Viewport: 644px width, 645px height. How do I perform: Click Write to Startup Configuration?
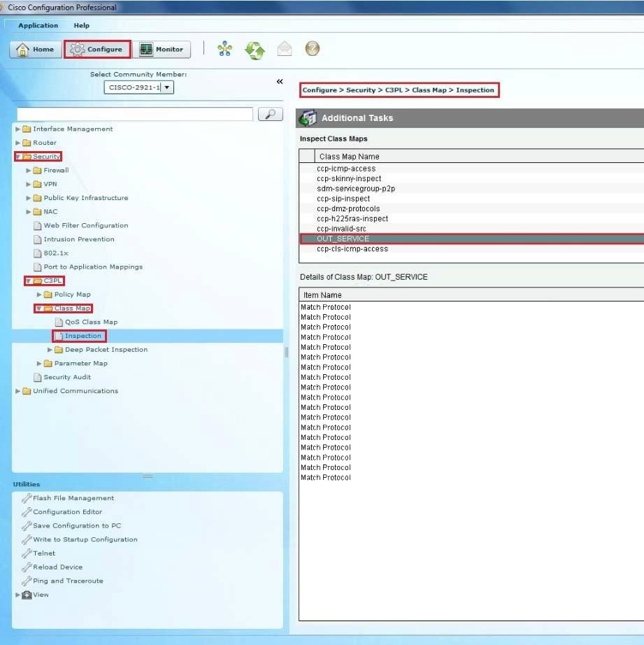pyautogui.click(x=85, y=539)
